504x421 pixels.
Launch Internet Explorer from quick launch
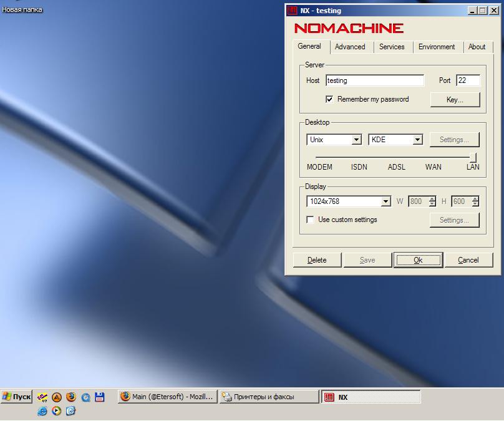pos(42,410)
